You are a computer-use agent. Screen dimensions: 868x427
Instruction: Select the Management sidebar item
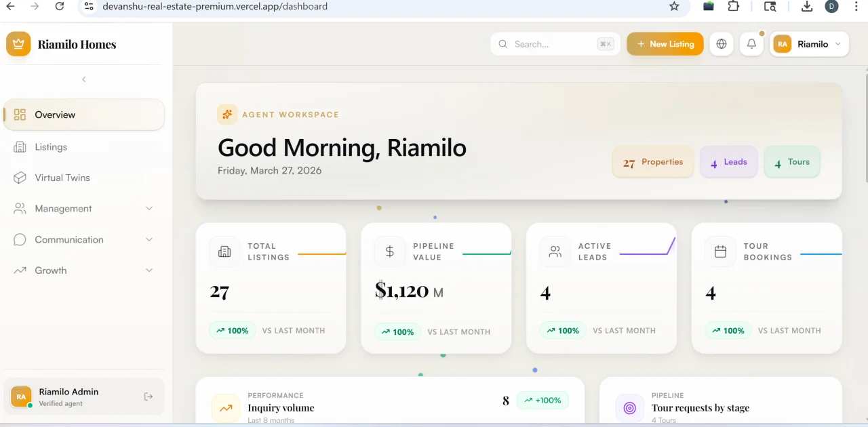pyautogui.click(x=85, y=209)
